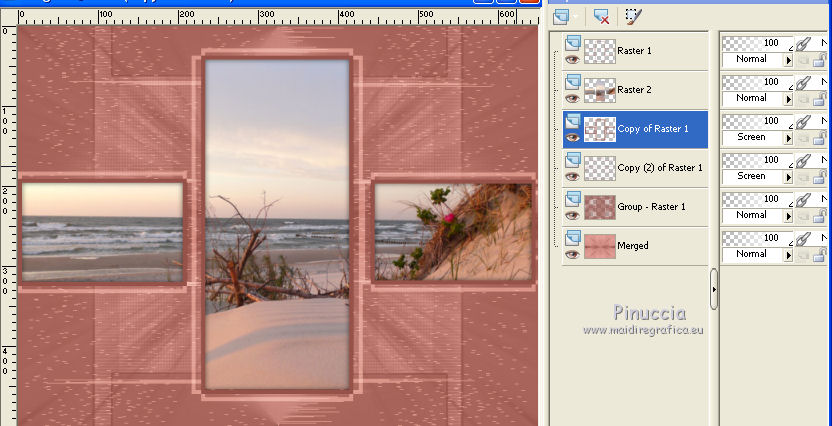832x426 pixels.
Task: Click the Group - Raster 1 thumbnail
Action: 600,207
